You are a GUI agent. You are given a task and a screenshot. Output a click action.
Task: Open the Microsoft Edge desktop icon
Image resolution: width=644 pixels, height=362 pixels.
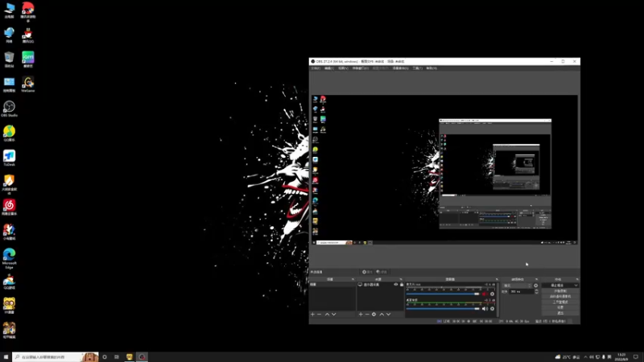click(x=9, y=258)
